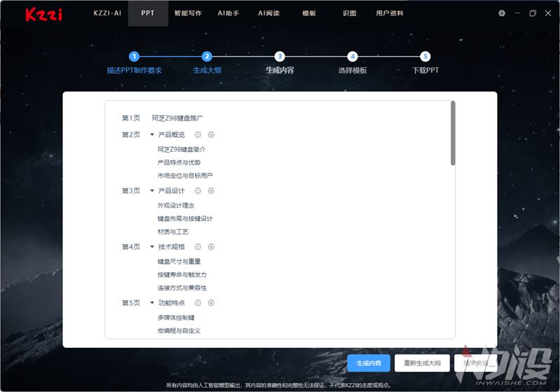Viewport: 560px width, 392px height.
Task: Select outline item 宏编程与自定义
Action: coord(179,330)
